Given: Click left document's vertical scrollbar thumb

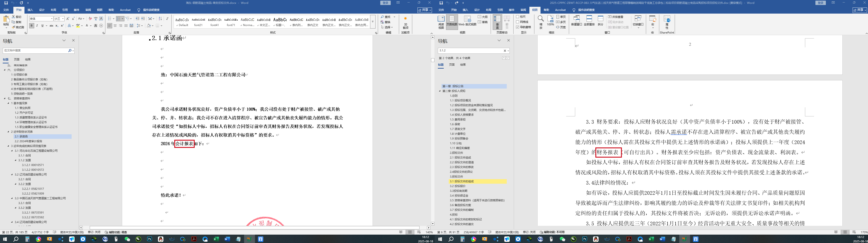Looking at the screenshot, I should (433, 60).
